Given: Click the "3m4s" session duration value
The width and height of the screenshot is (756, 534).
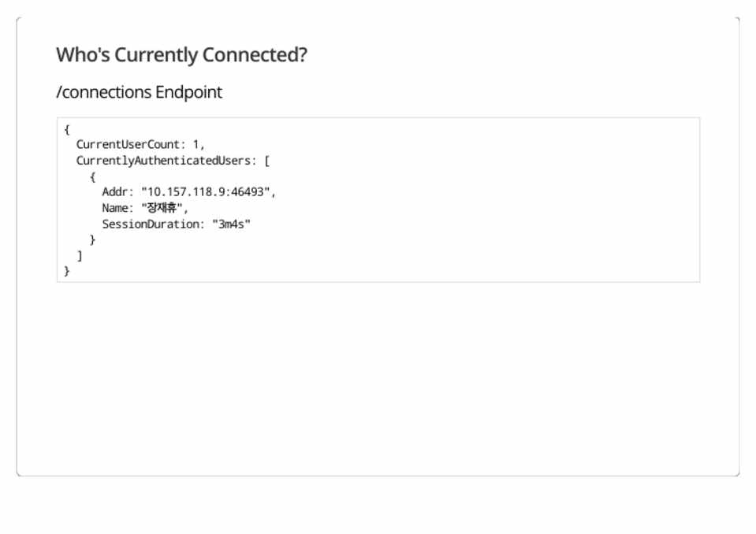Looking at the screenshot, I should pyautogui.click(x=231, y=224).
